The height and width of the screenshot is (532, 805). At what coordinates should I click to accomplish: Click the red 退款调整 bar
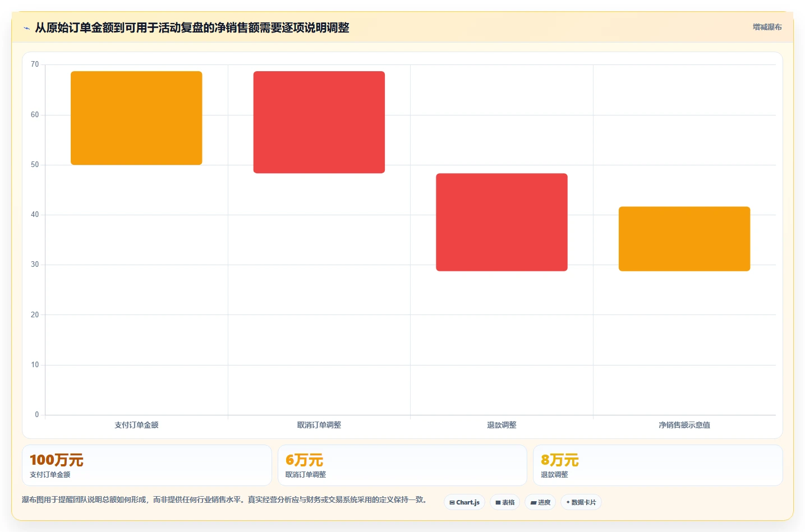point(502,222)
